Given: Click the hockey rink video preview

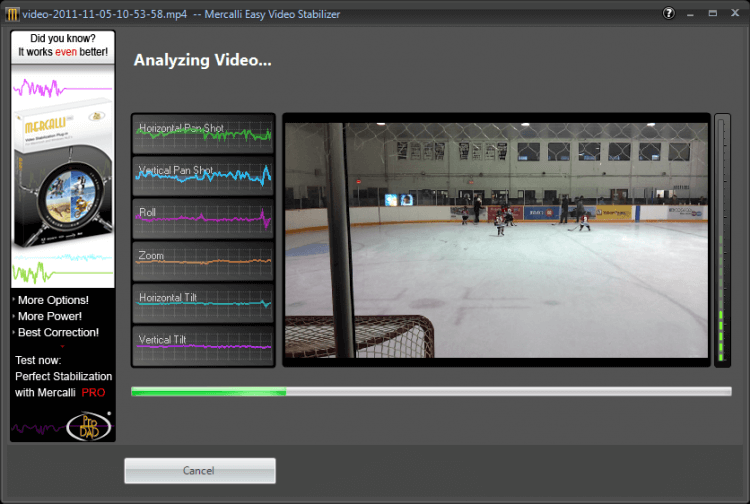Looking at the screenshot, I should click(x=496, y=240).
